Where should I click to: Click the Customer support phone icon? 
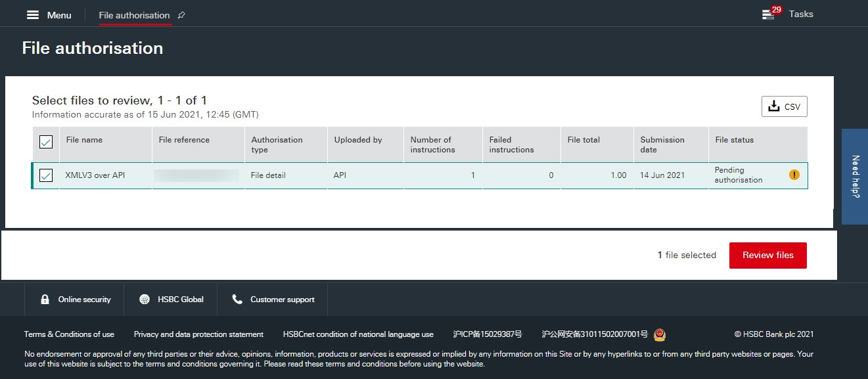237,299
